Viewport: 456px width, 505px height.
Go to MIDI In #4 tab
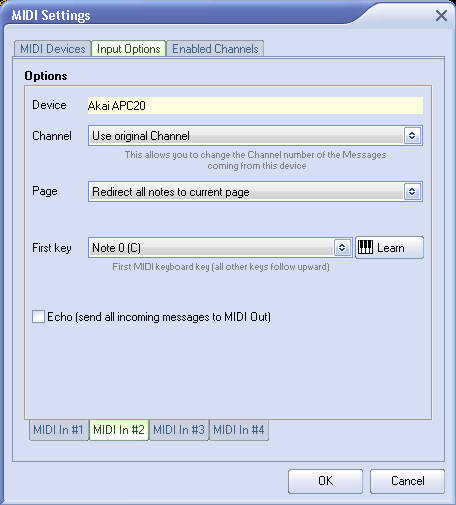click(x=239, y=430)
